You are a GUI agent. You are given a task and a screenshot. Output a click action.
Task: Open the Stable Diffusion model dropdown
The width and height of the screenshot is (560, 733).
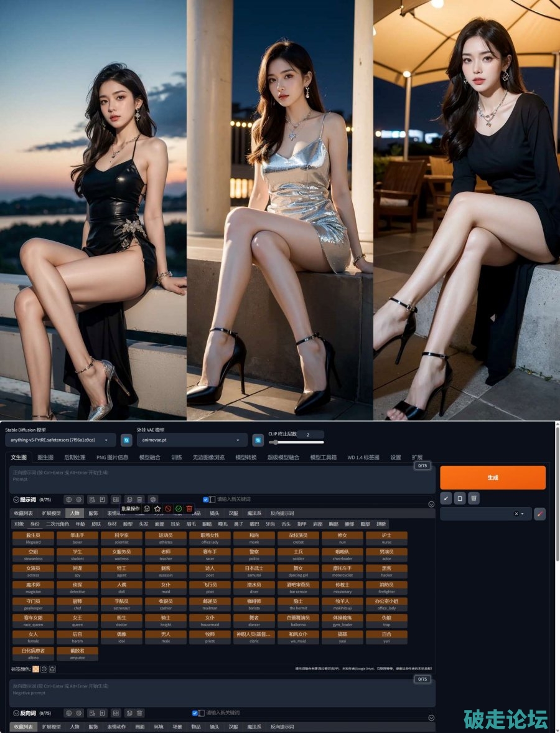(x=60, y=440)
